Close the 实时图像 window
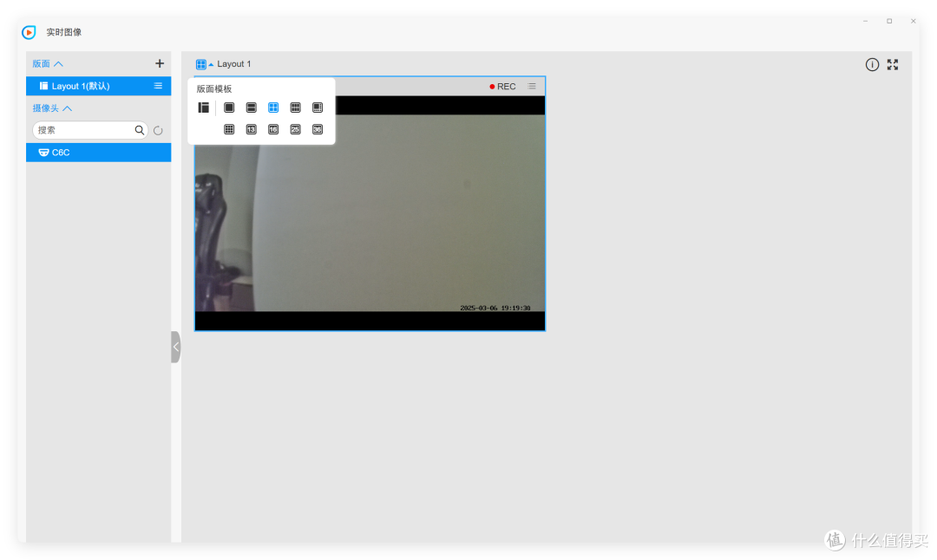937x560 pixels. click(x=913, y=21)
